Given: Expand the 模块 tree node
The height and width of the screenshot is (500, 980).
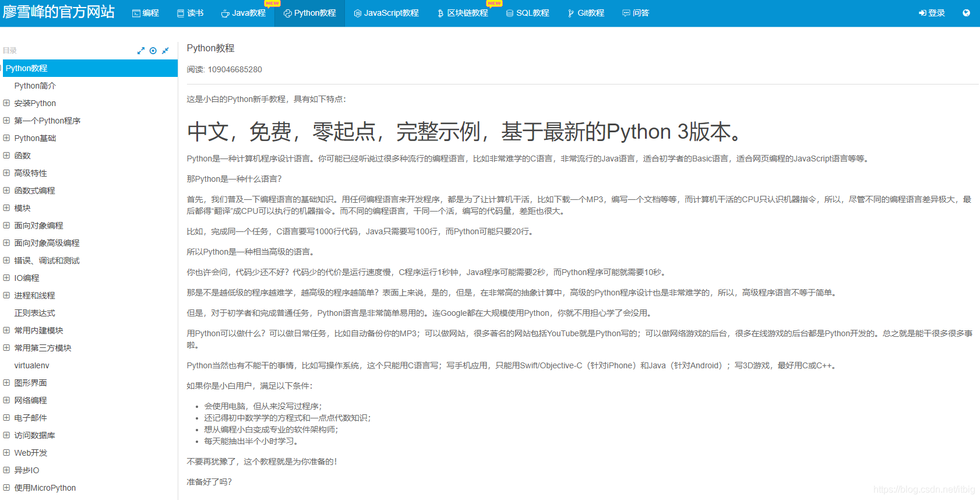Looking at the screenshot, I should point(6,207).
